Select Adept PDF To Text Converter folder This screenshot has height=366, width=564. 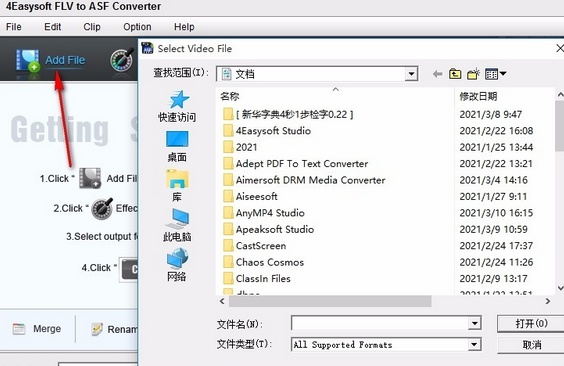click(295, 164)
